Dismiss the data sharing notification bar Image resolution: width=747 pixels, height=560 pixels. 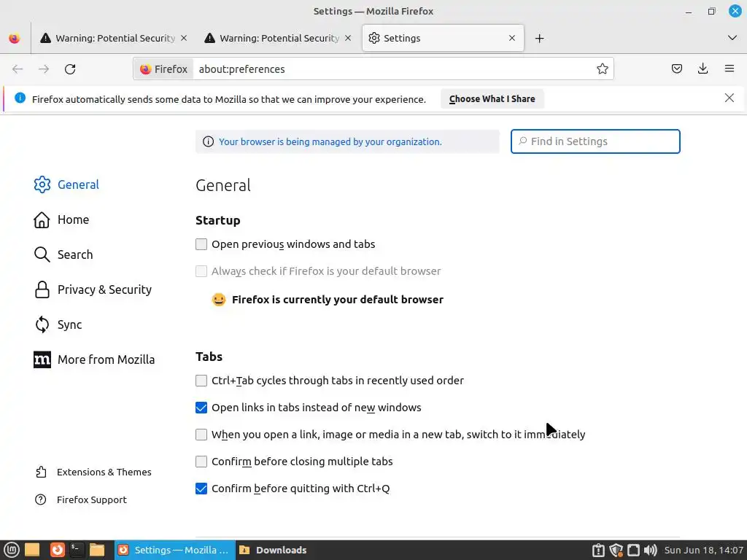729,98
